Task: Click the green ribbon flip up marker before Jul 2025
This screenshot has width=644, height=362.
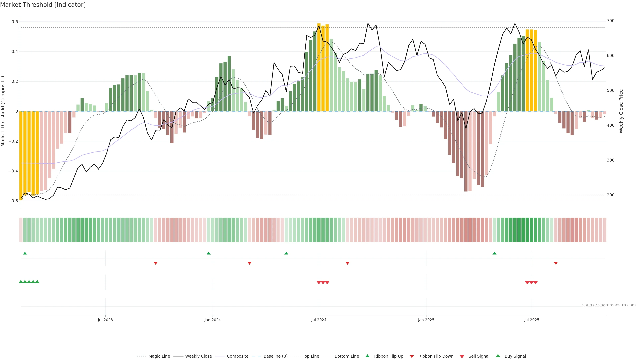Action: pos(494,253)
